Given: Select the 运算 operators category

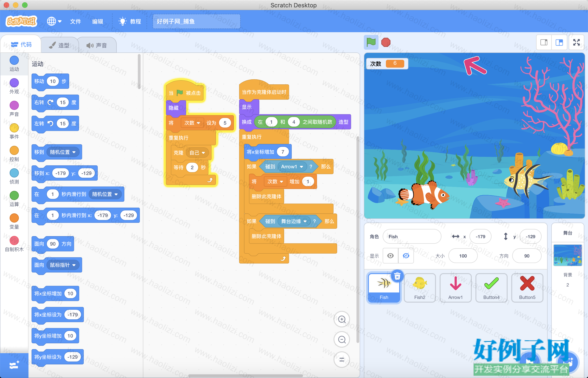Looking at the screenshot, I should 14,199.
